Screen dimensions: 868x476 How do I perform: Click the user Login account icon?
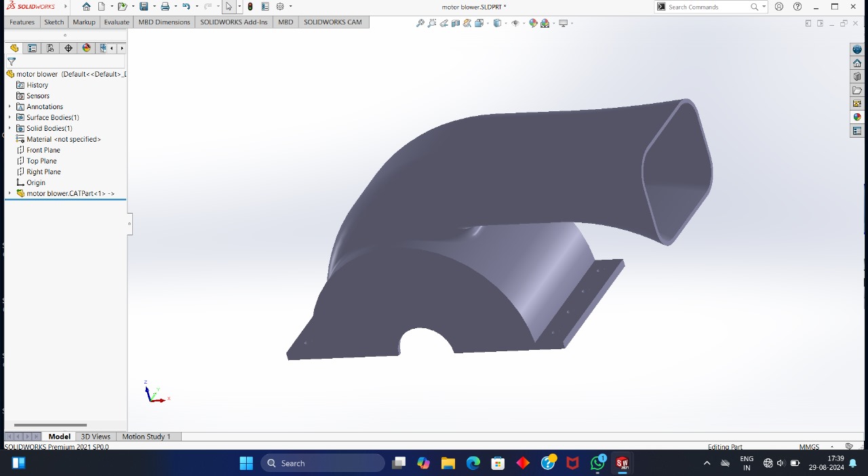tap(779, 7)
